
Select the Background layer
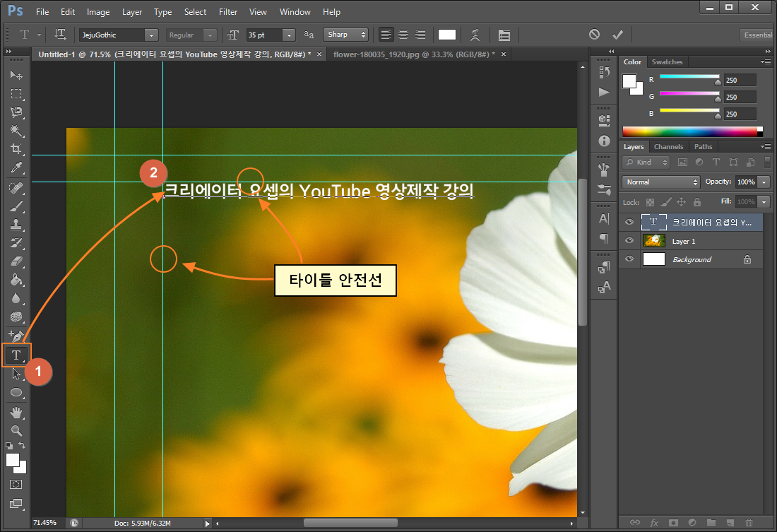coord(691,259)
